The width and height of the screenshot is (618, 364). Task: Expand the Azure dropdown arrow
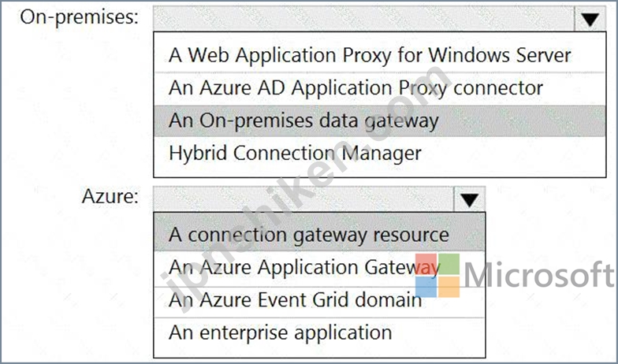point(469,199)
